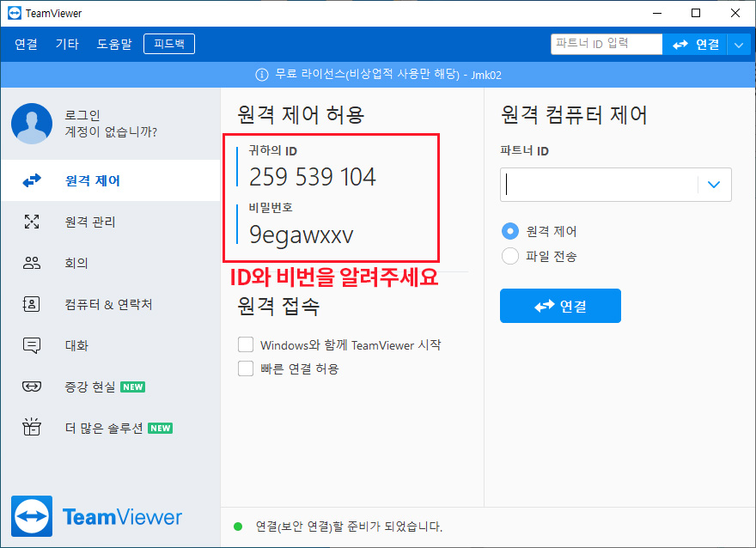Open 더 많은 솔루션 section

31,428
